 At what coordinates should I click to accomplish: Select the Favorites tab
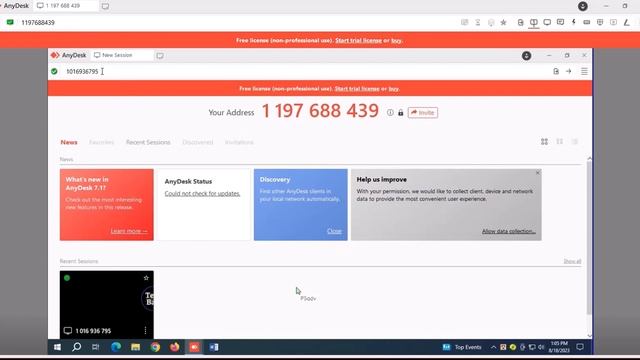click(x=102, y=142)
